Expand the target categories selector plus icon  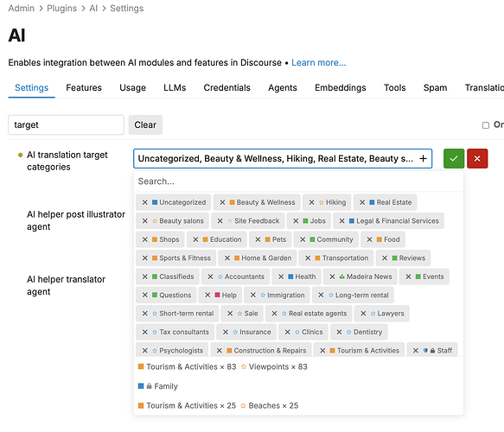tap(423, 158)
